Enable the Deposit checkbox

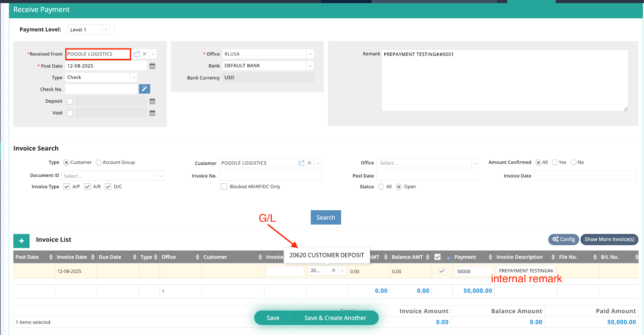(70, 101)
